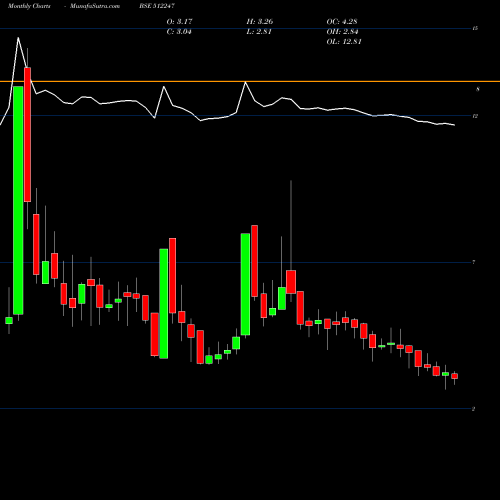Click the 'Monthly Charts' title text

point(29,6)
